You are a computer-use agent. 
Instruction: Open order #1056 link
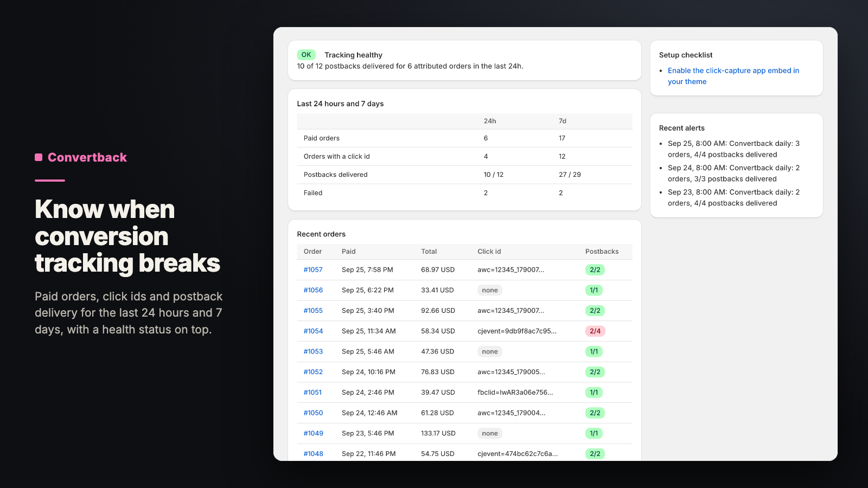[313, 290]
